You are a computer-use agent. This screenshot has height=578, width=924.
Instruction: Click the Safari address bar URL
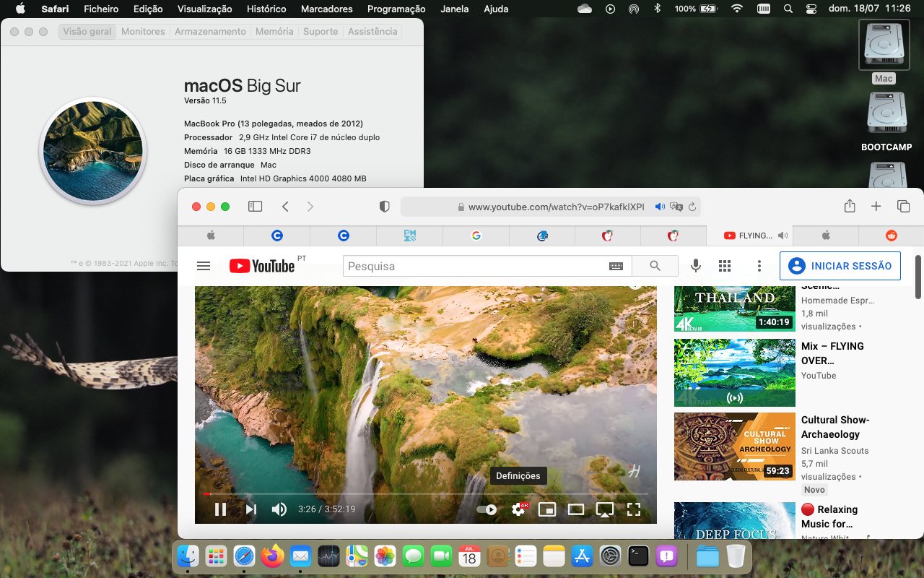(556, 207)
